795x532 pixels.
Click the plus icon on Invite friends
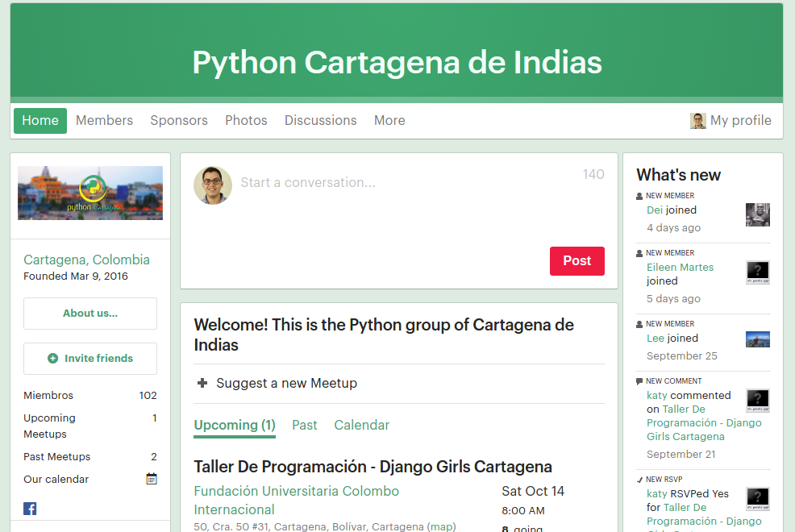pos(52,358)
